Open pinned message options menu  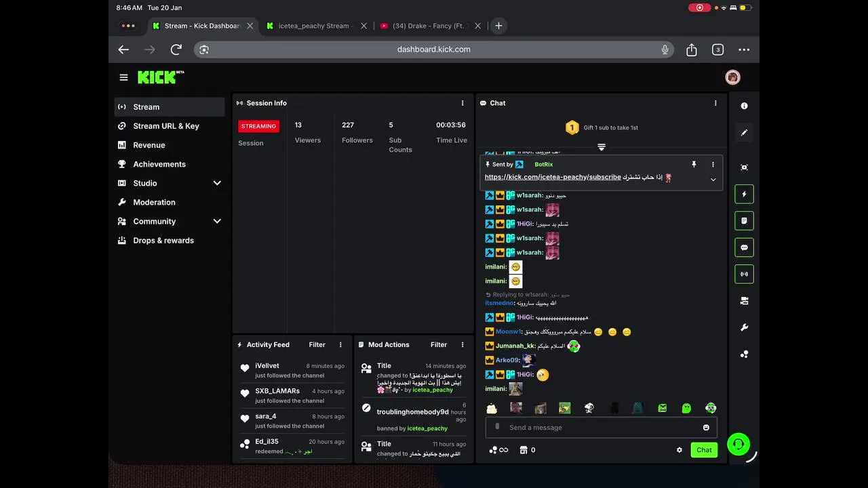713,164
